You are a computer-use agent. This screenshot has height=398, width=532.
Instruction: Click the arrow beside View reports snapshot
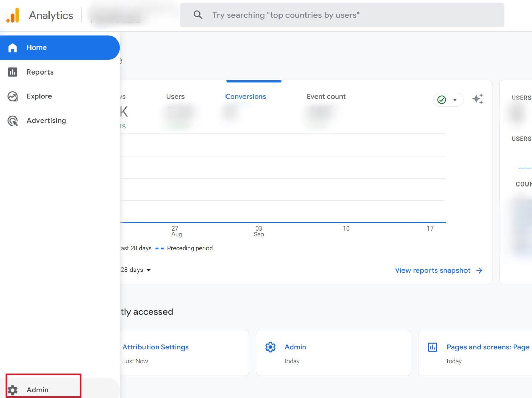[480, 270]
